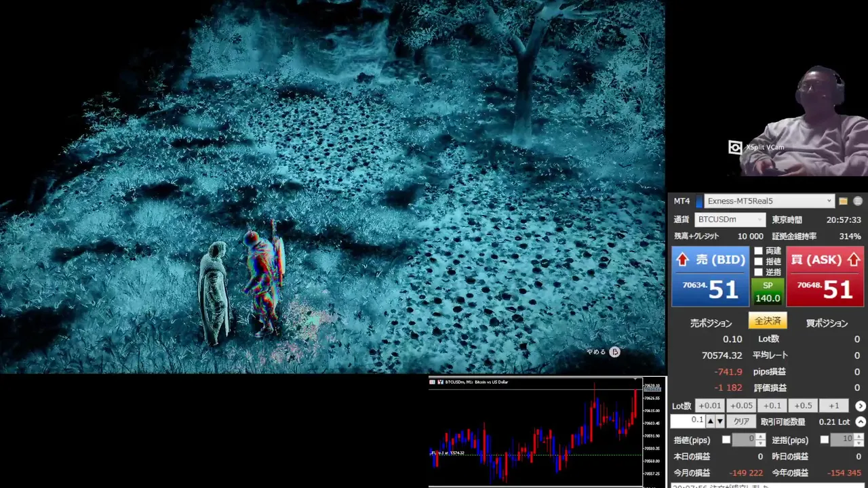Click 今月の損益 value -149 222
The height and width of the screenshot is (488, 868).
coord(745,473)
